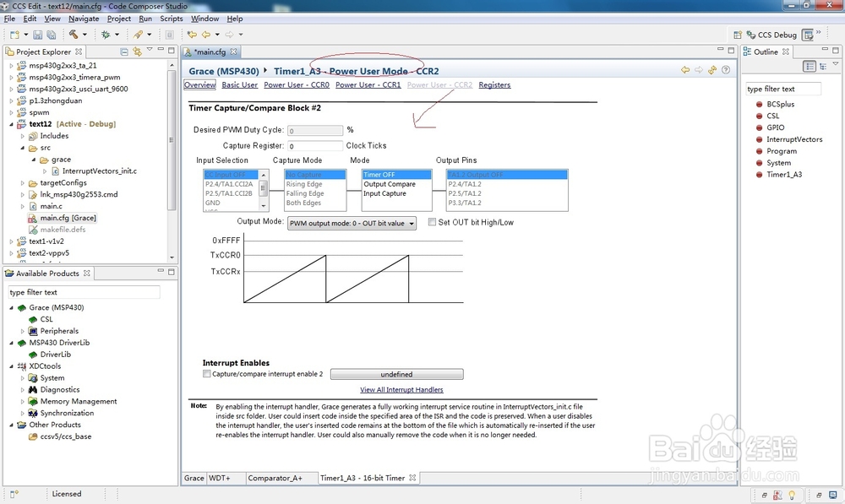
Task: Switch to WDT+ bottom tab
Action: coord(220,478)
